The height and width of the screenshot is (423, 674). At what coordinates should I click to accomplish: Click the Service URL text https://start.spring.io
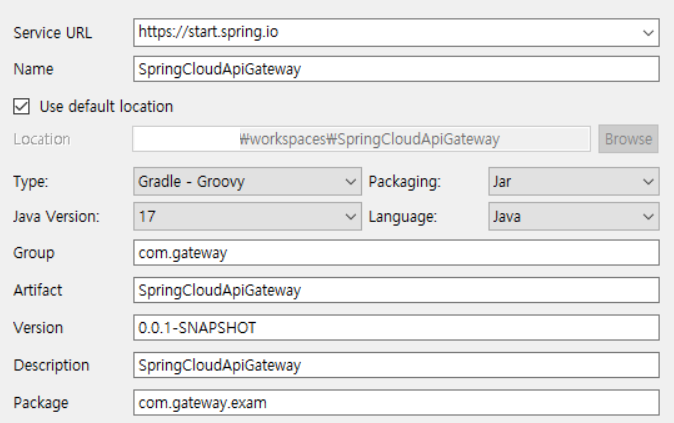pyautogui.click(x=208, y=32)
